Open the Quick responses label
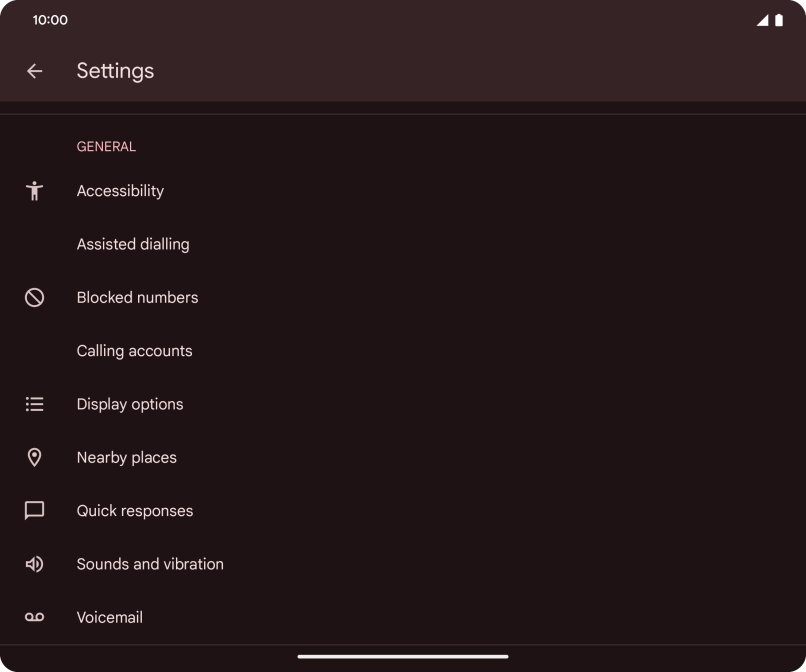 pyautogui.click(x=135, y=511)
